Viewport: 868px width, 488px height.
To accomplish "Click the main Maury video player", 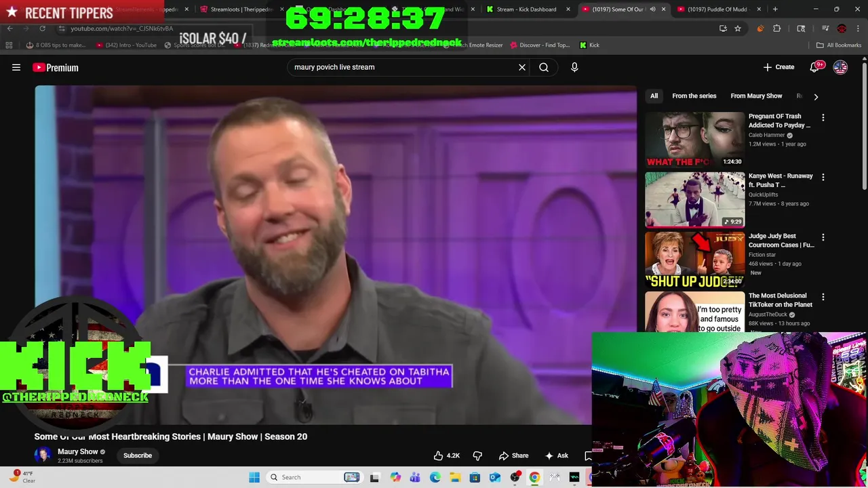I will coord(336,255).
